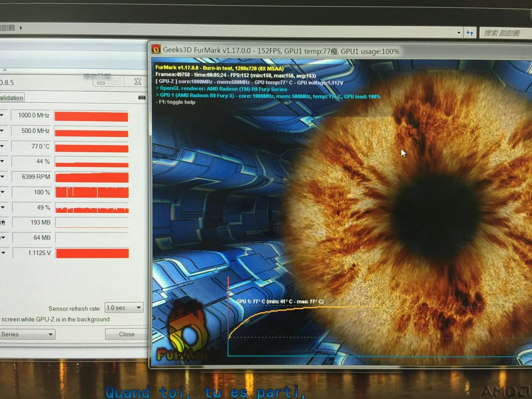Click the '[ GPU-Z ] core:1000MHz' line
This screenshot has width=532, height=399.
tap(249, 82)
